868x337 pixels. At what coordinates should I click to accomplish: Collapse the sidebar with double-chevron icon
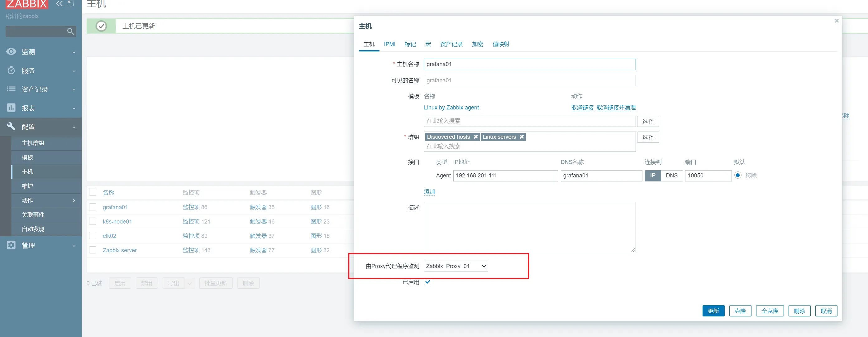59,4
